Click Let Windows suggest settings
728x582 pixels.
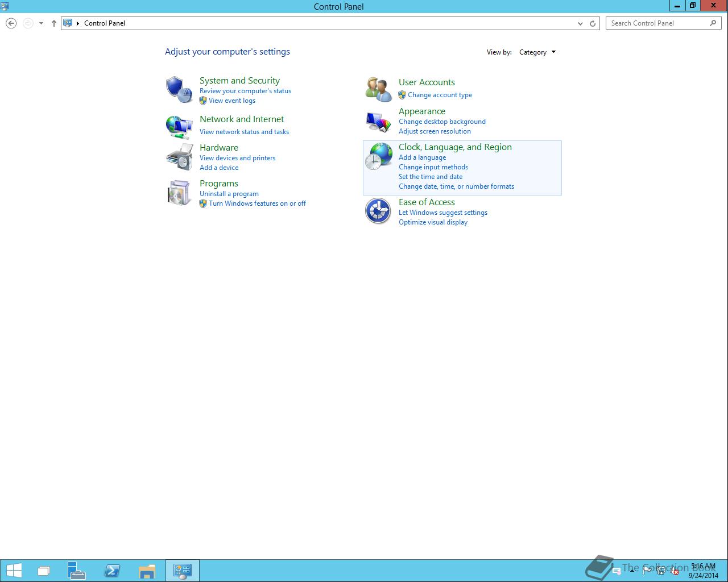(x=443, y=213)
